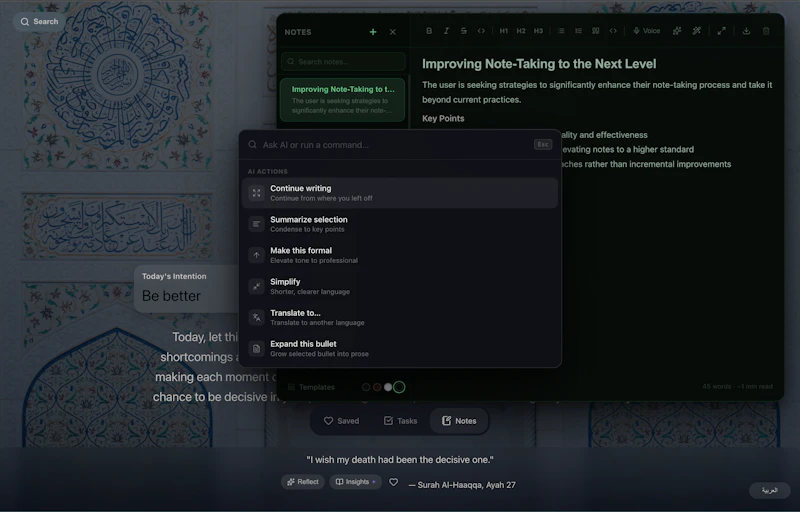Image resolution: width=800 pixels, height=512 pixels.
Task: Click the Simplify shrink icon
Action: 257,286
